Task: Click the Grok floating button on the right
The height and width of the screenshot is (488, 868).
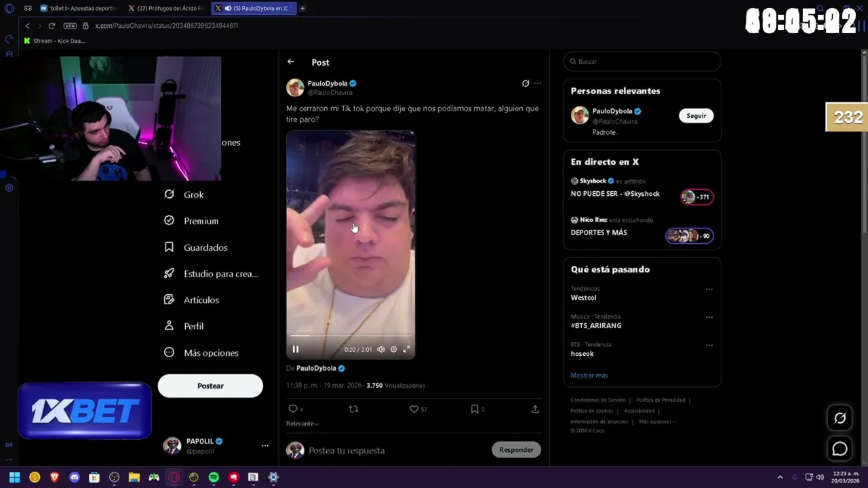Action: [840, 418]
